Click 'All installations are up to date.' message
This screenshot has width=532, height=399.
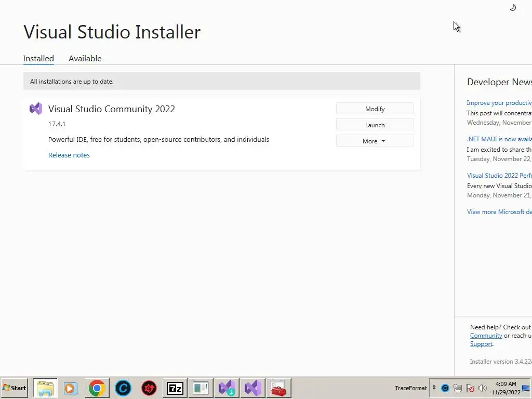coord(72,82)
